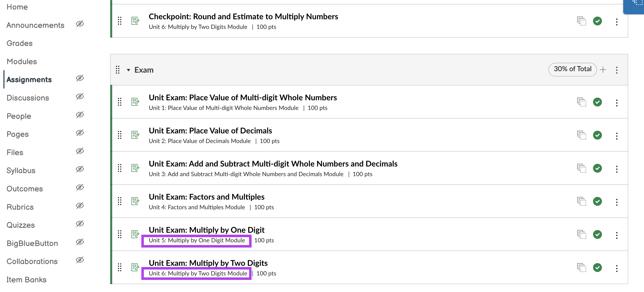Click the 30% of Total weight badge
The height and width of the screenshot is (292, 644).
pyautogui.click(x=572, y=69)
